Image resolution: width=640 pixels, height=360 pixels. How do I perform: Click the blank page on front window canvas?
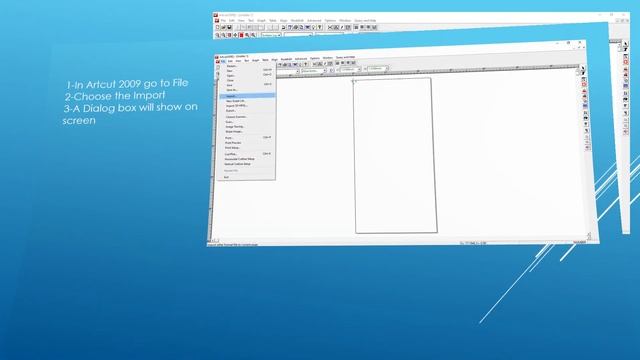pyautogui.click(x=395, y=156)
